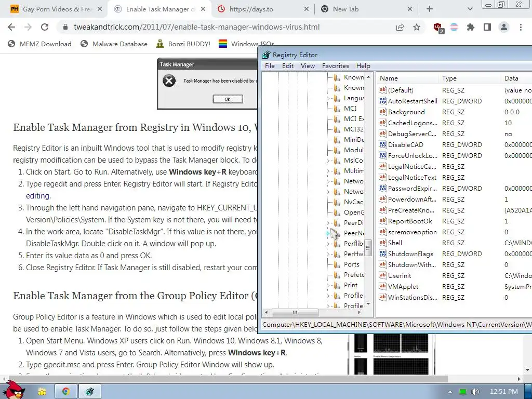This screenshot has width=532, height=399.
Task: Select the LegalNoticeText string value
Action: tap(412, 178)
